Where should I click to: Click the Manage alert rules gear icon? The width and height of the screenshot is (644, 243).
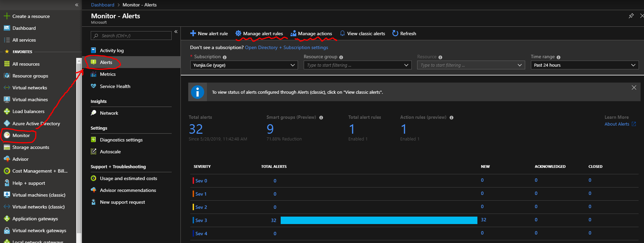238,33
